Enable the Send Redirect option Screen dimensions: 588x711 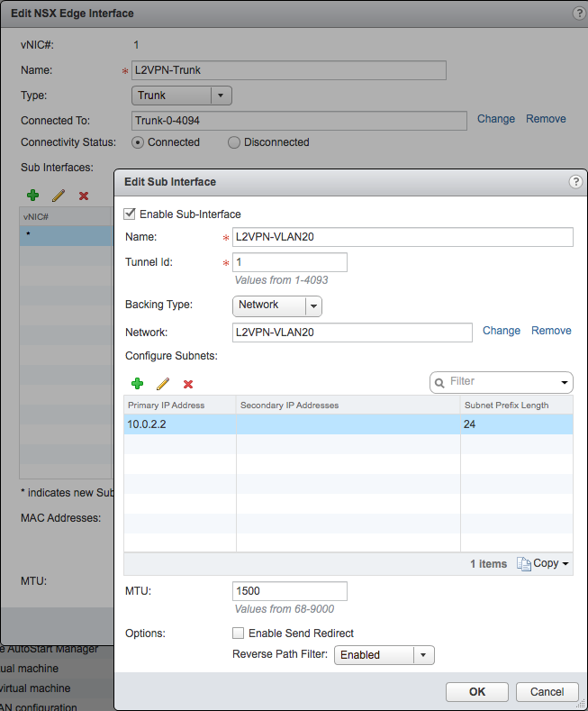click(x=239, y=634)
